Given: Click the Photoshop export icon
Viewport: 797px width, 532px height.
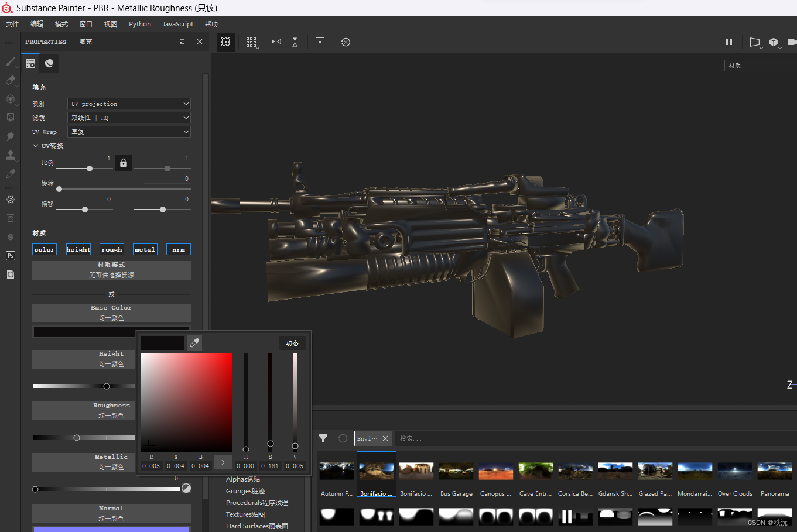Looking at the screenshot, I should click(x=11, y=256).
